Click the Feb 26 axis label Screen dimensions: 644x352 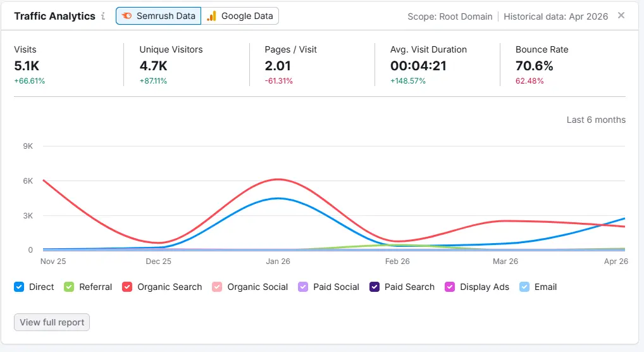pyautogui.click(x=397, y=261)
